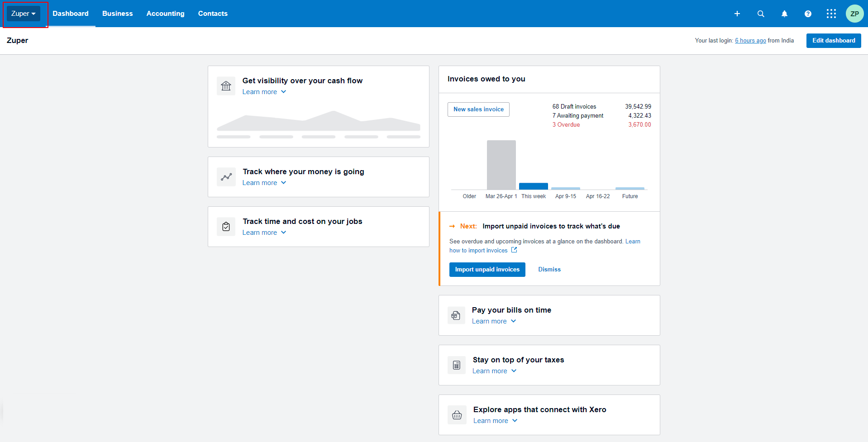Screen dimensions: 868x442
Task: Open search with the magnifier icon
Action: click(761, 14)
